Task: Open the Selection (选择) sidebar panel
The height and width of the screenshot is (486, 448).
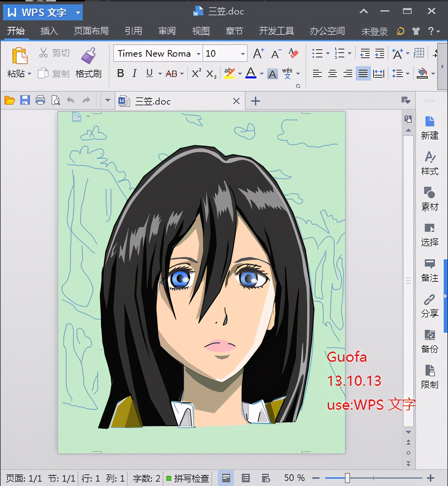Action: [x=430, y=235]
